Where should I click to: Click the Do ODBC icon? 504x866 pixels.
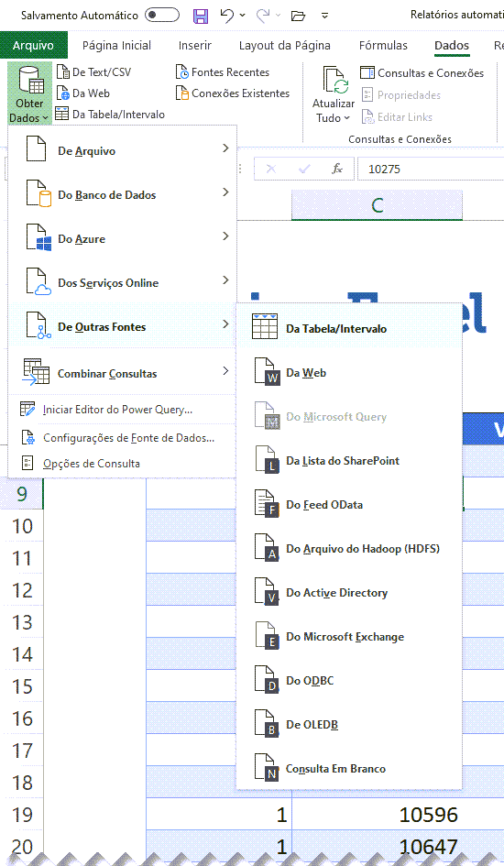(268, 680)
